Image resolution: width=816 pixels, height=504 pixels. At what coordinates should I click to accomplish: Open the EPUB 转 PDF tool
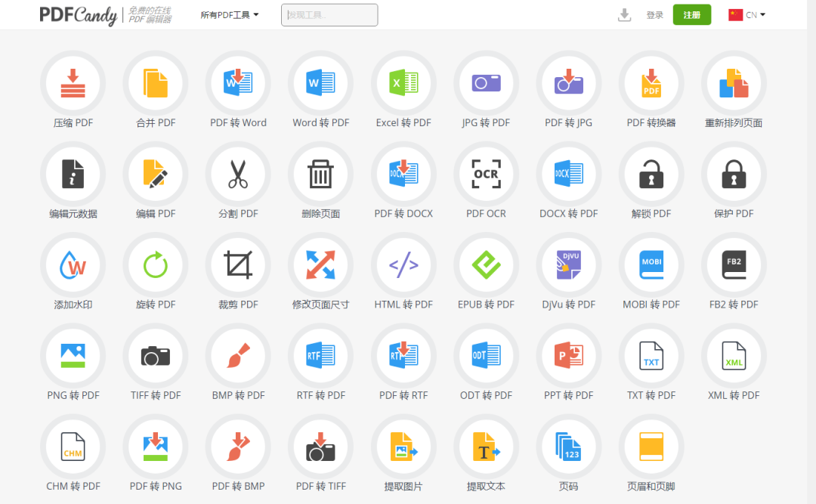coord(486,265)
